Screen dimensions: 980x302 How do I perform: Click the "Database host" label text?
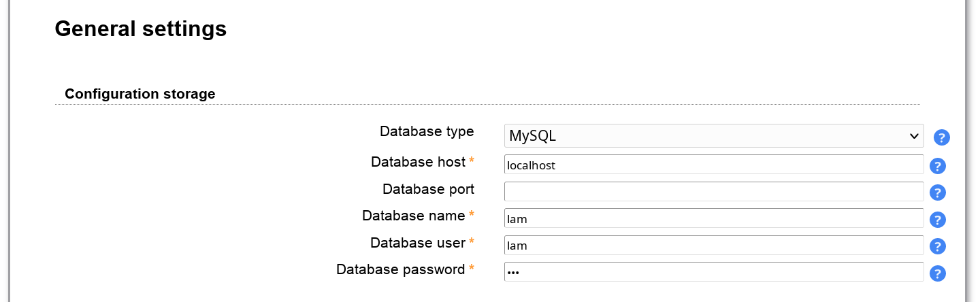pyautogui.click(x=418, y=162)
